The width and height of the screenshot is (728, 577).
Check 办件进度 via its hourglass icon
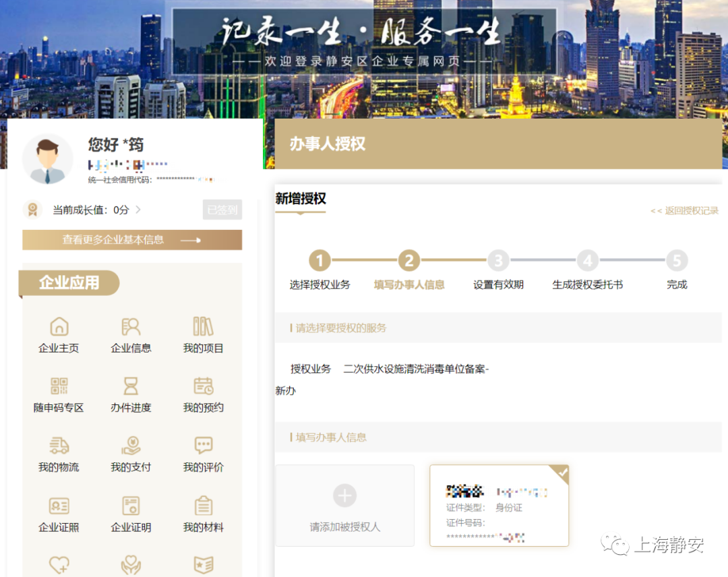coord(130,394)
